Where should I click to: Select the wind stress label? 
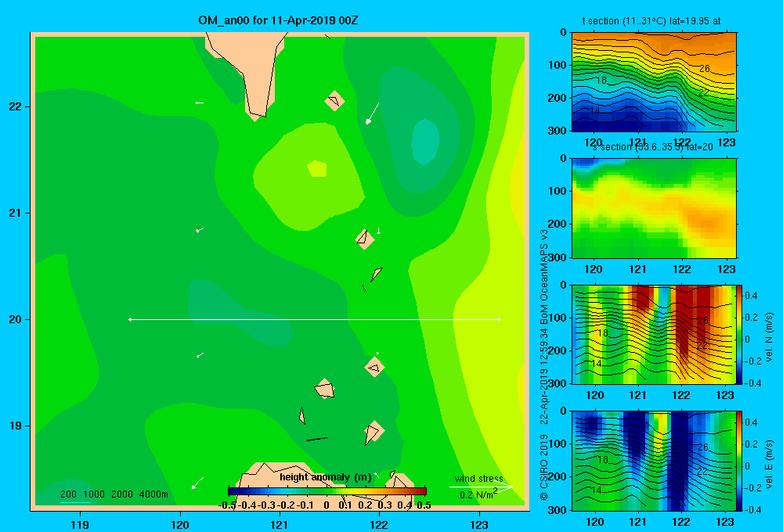479,479
